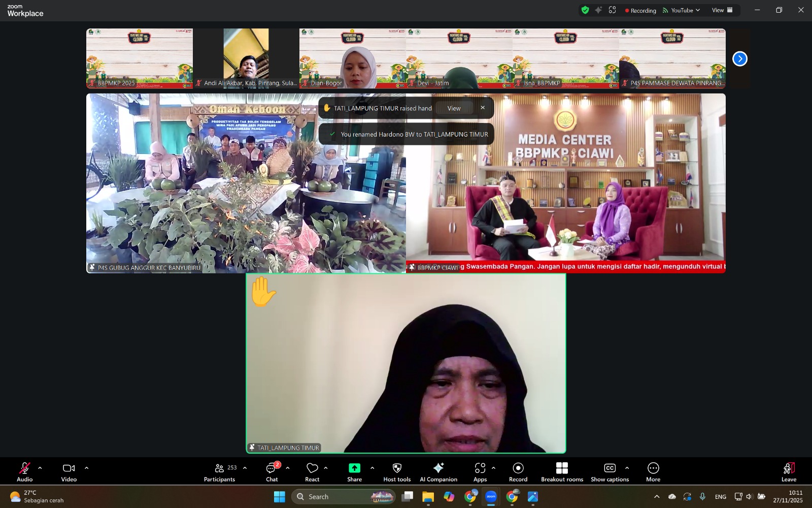Open the Chat panel
812x508 pixels.
[x=272, y=471]
